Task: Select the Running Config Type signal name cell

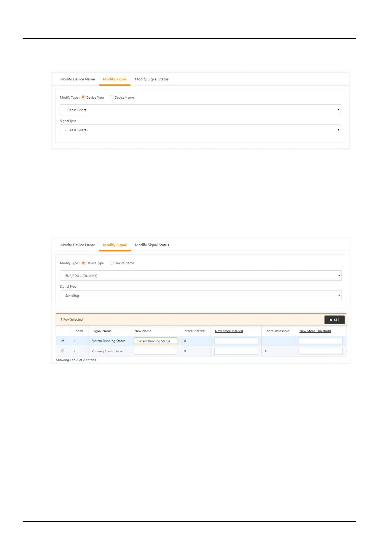Action: pyautogui.click(x=107, y=351)
